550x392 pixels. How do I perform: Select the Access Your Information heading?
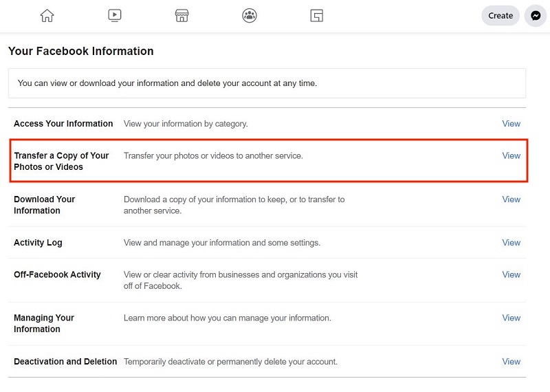click(63, 124)
